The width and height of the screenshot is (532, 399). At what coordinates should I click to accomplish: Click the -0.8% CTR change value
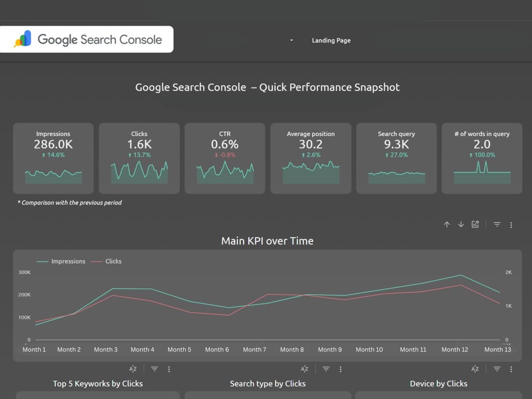(225, 155)
